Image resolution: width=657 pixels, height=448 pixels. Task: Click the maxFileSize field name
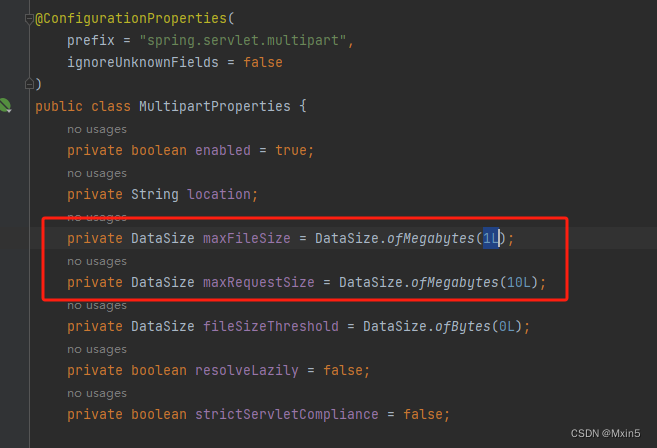click(246, 238)
